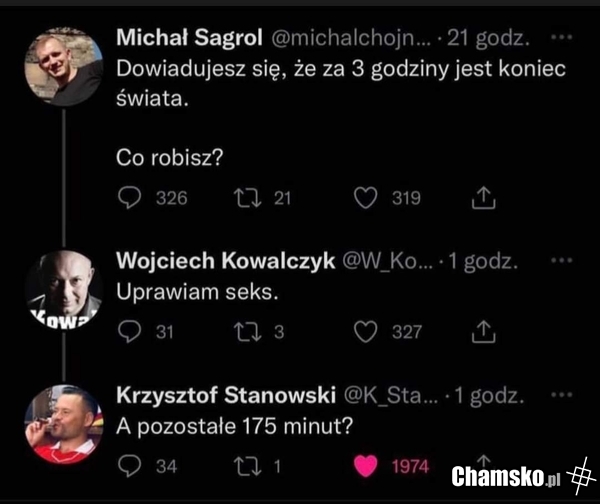Open the Michał Sagrol name link
Image resolution: width=600 pixels, height=504 pixels.
click(x=189, y=38)
